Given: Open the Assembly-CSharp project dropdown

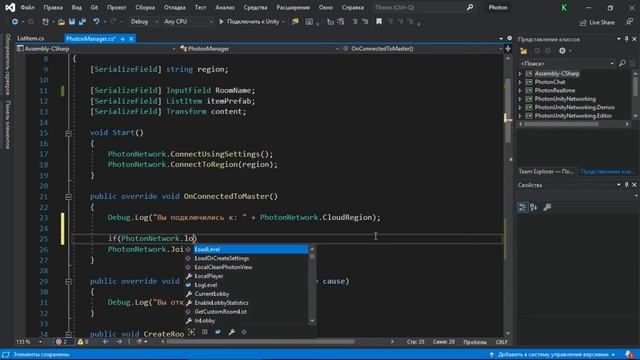Looking at the screenshot, I should (96, 49).
